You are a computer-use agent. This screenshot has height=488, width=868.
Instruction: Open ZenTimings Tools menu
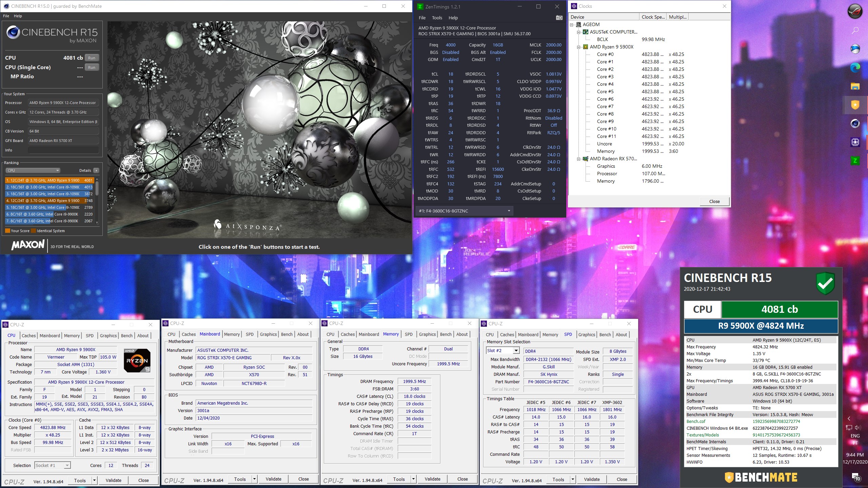click(x=437, y=18)
